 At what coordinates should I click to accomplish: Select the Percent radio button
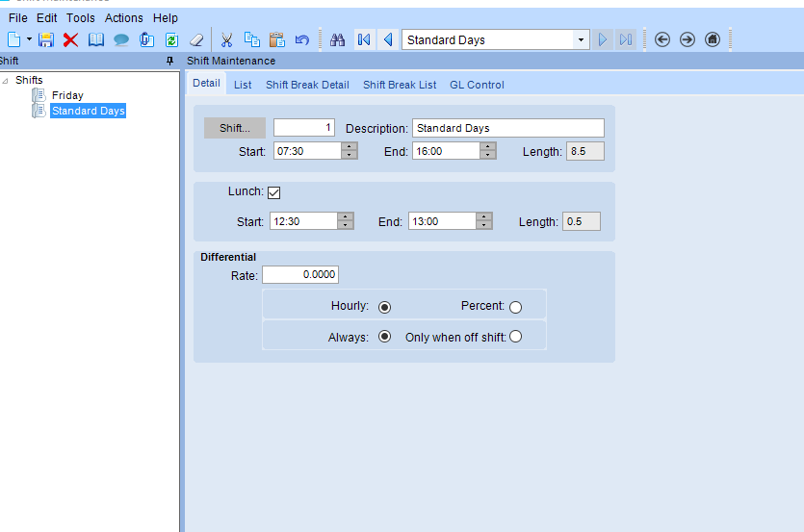(x=516, y=307)
